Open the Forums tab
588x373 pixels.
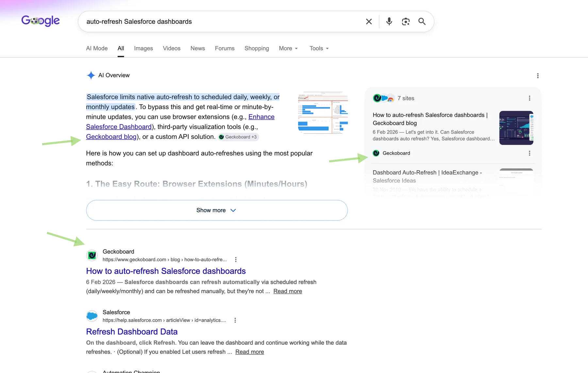pos(225,48)
